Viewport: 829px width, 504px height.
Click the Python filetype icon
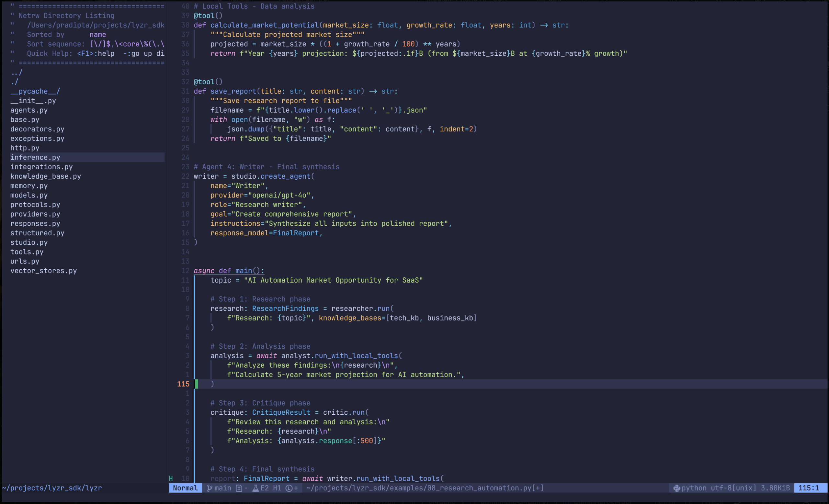click(x=676, y=488)
